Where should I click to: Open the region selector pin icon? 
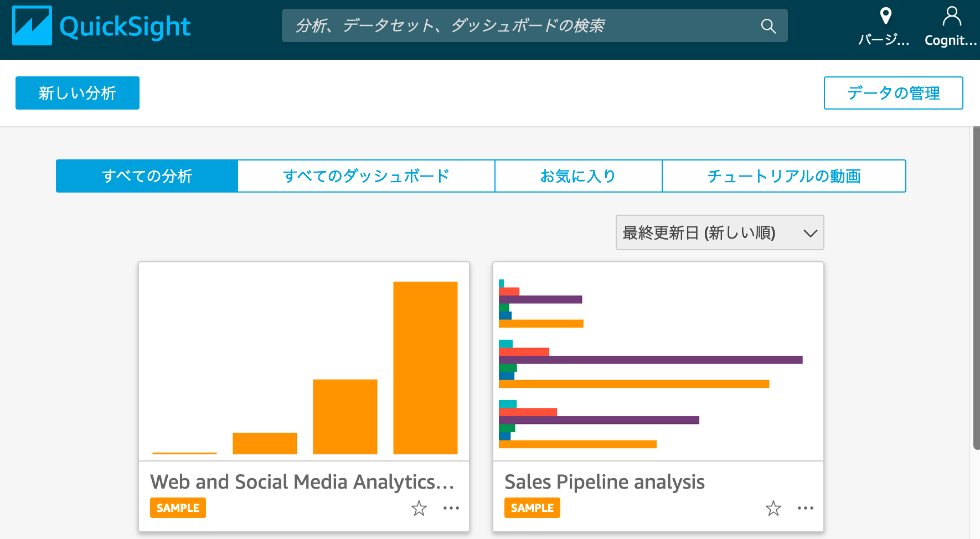point(886,17)
